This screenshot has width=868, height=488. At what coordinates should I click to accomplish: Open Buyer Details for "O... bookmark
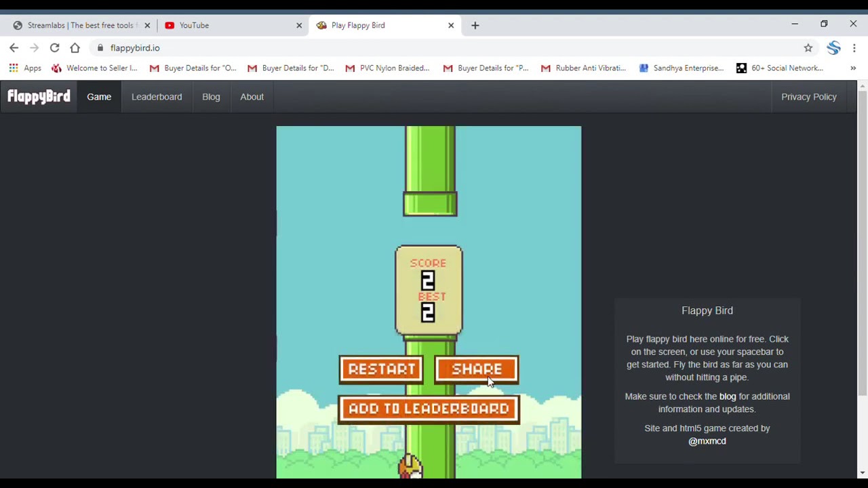pos(193,68)
